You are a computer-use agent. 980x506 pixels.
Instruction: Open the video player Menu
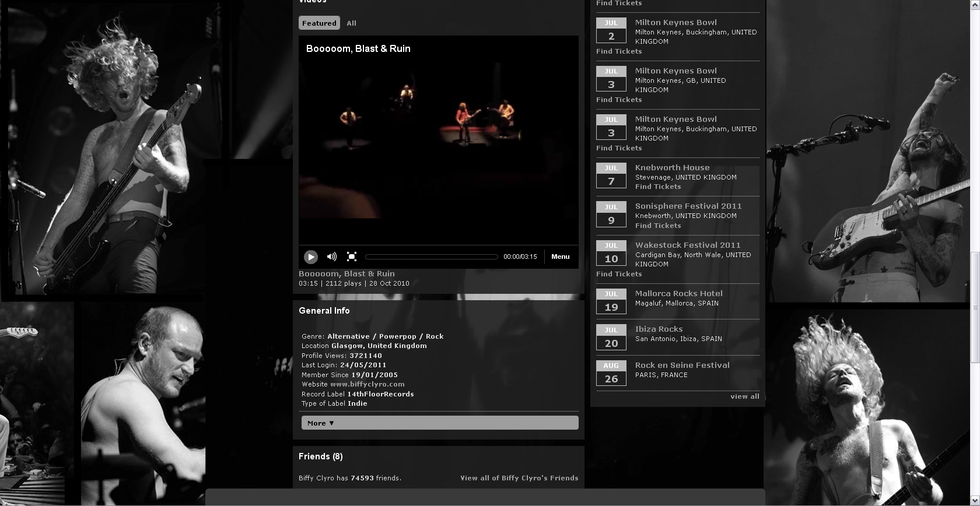(x=560, y=256)
